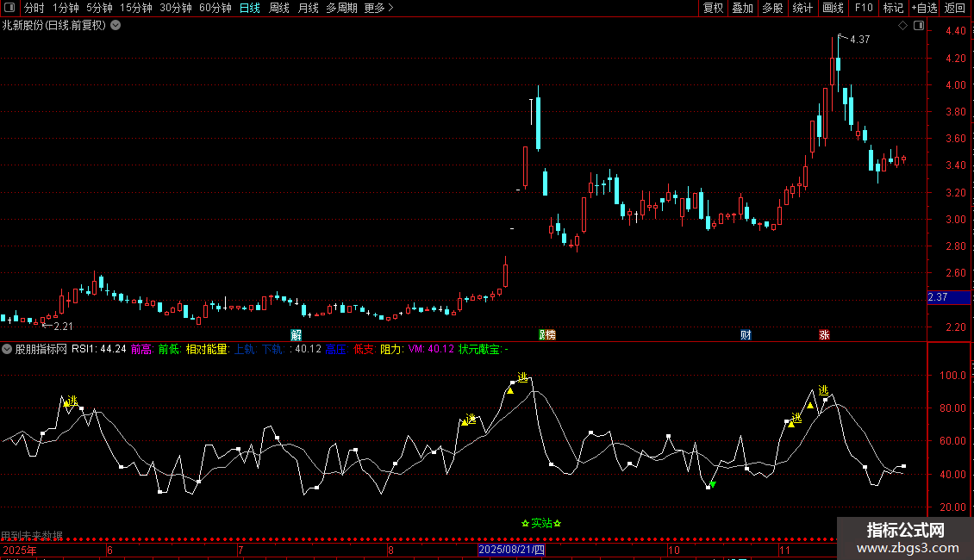Click the 相对能量 indicator label
974x560 pixels.
(208, 350)
